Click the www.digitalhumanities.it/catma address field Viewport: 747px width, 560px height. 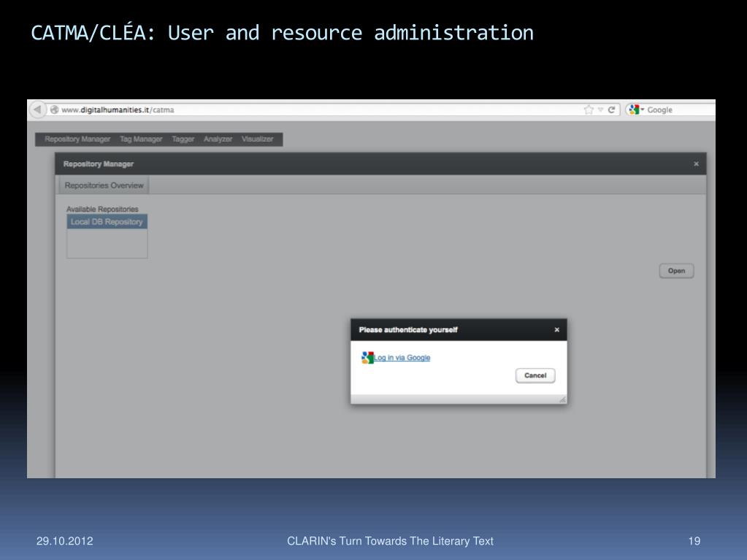(315, 110)
